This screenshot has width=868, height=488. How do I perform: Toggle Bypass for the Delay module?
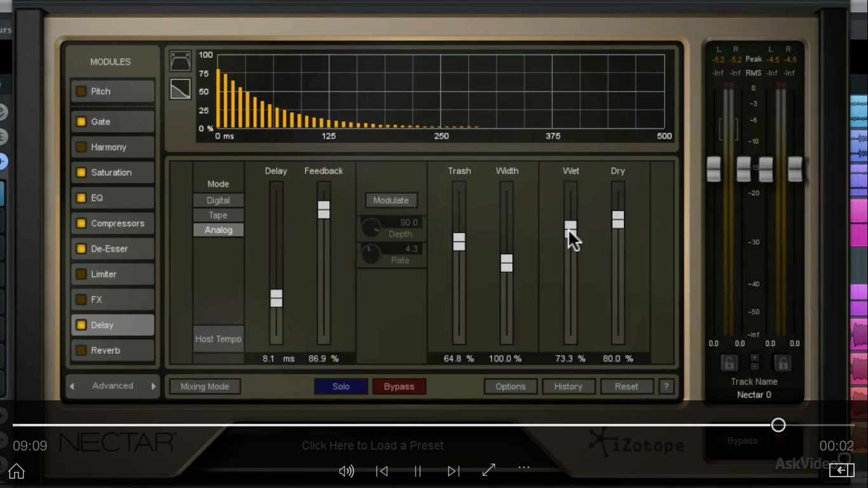pos(399,386)
